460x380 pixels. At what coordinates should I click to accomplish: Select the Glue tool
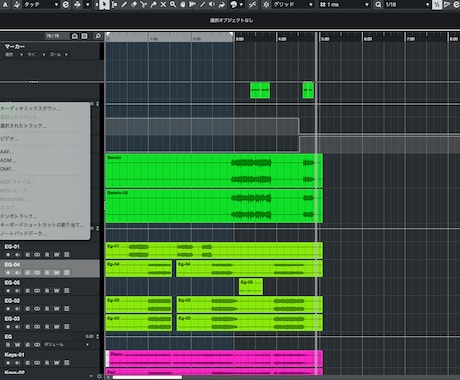point(153,5)
